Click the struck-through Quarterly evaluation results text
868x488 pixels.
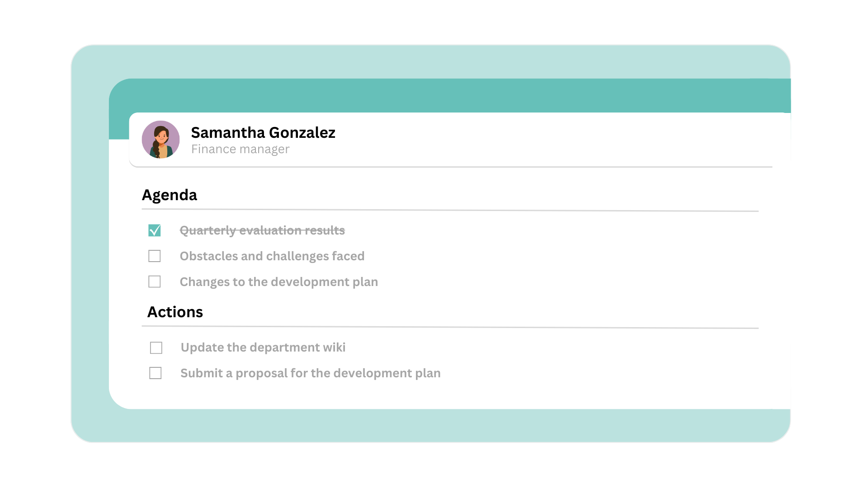tap(262, 230)
